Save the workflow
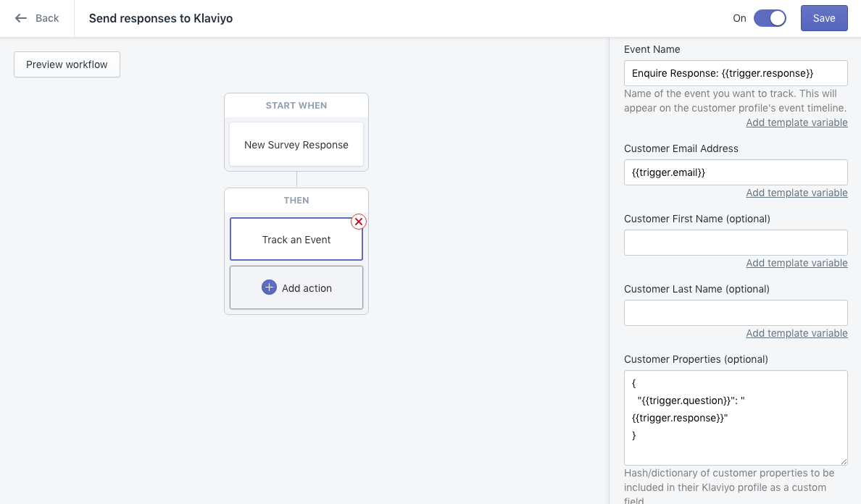861x504 pixels. click(x=823, y=18)
